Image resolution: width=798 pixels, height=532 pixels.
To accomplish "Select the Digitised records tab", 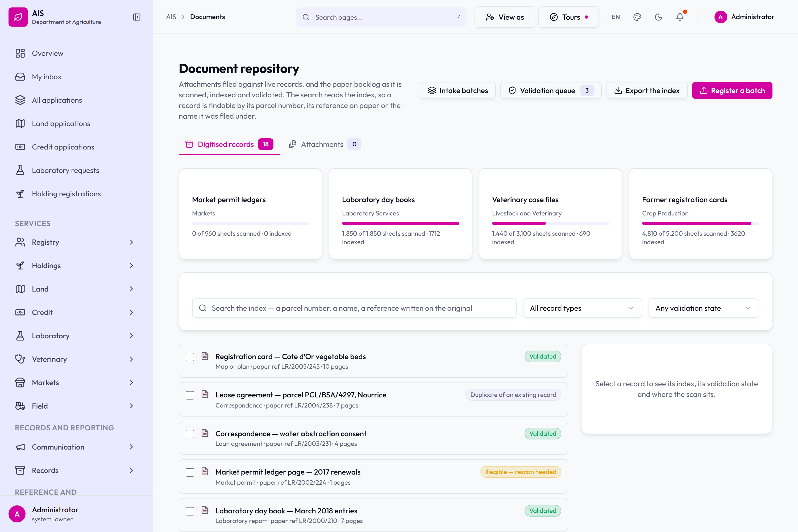I will (x=229, y=144).
